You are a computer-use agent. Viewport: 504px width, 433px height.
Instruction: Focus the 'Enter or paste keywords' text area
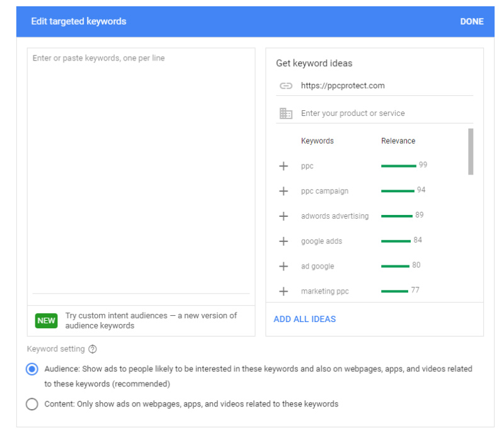click(141, 170)
